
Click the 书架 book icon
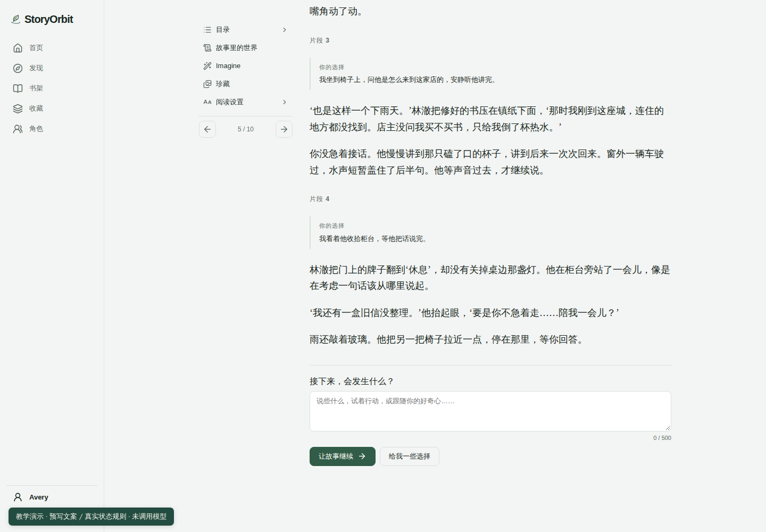(x=18, y=88)
